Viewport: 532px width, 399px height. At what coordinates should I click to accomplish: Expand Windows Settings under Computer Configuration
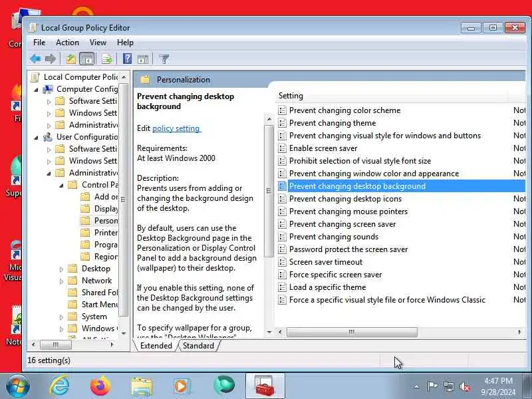point(49,114)
